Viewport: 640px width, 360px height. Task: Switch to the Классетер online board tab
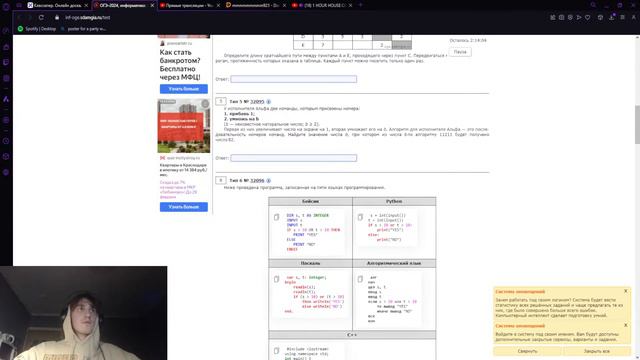(x=58, y=5)
